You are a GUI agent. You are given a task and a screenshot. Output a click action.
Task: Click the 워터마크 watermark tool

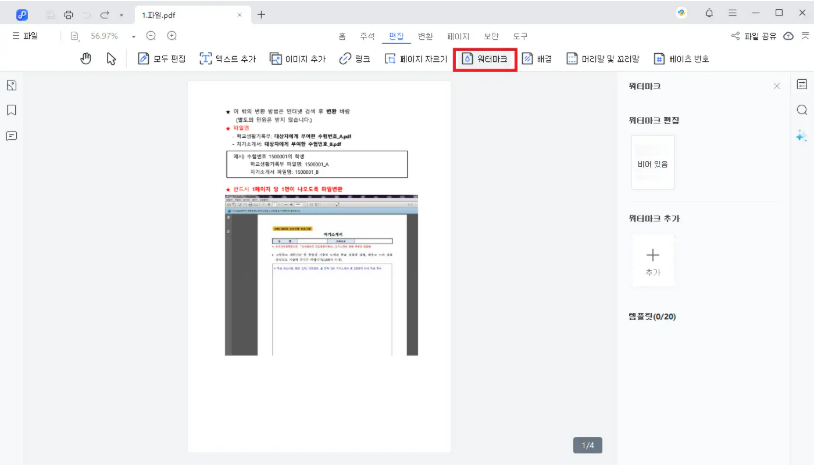click(x=484, y=59)
